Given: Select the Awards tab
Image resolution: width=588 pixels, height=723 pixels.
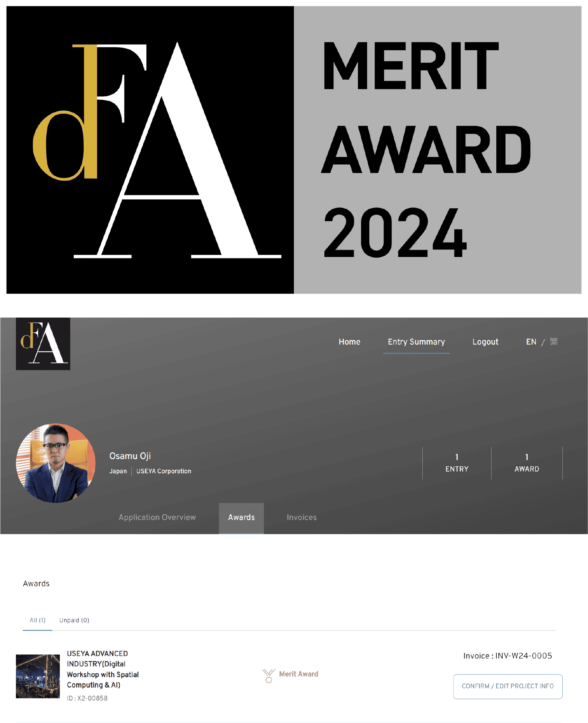Looking at the screenshot, I should (x=241, y=518).
